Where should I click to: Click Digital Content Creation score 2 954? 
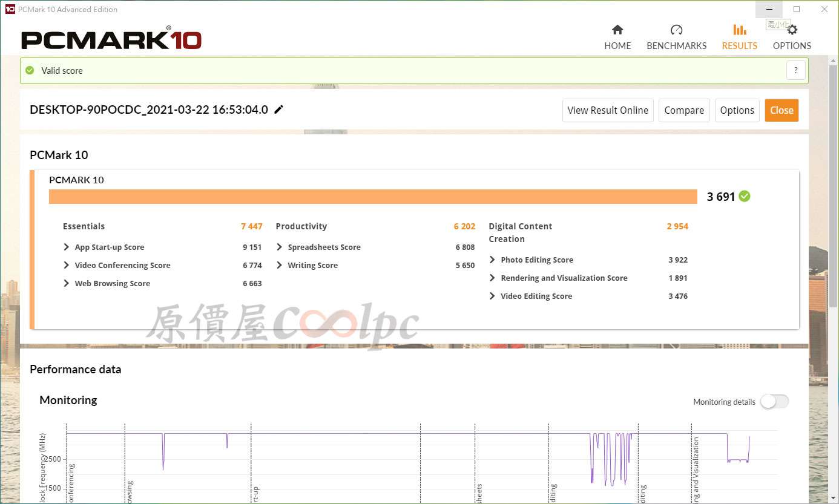[x=677, y=226]
